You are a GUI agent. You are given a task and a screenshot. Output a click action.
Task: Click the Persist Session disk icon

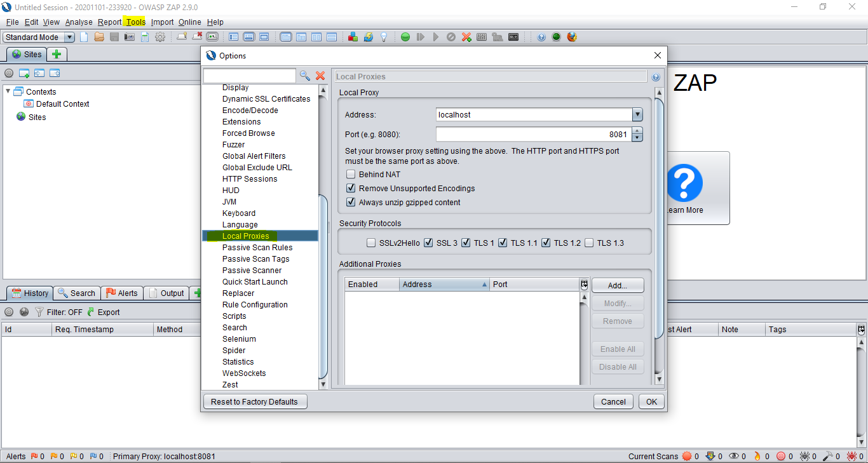[114, 37]
